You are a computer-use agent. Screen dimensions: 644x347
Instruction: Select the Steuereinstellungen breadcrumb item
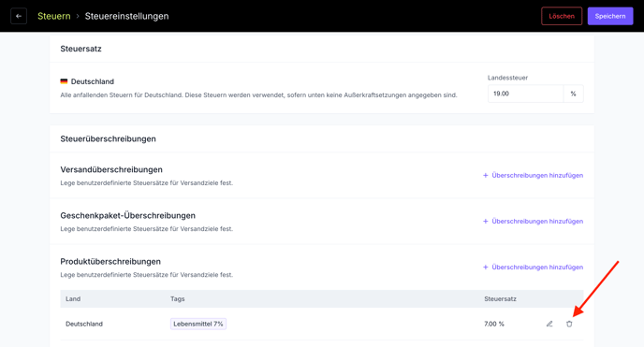point(126,17)
